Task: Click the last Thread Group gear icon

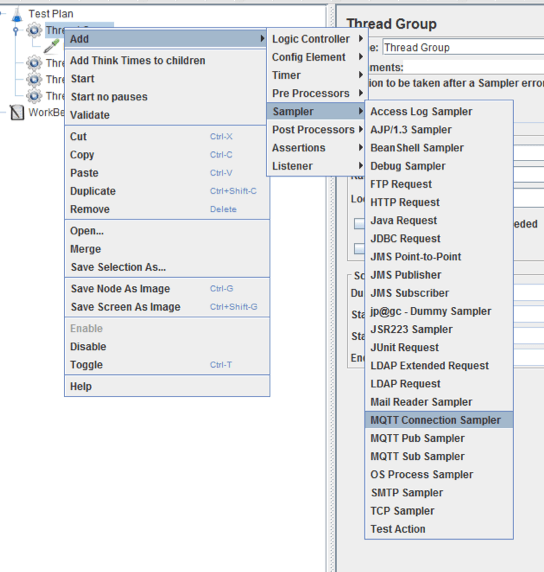Action: (34, 96)
